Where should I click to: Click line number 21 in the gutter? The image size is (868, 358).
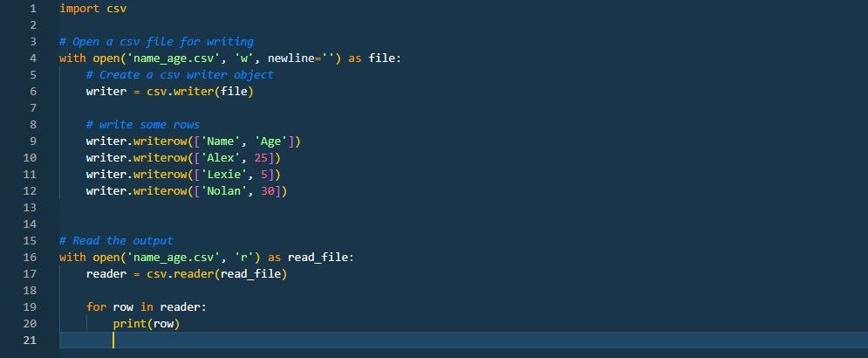tap(31, 341)
